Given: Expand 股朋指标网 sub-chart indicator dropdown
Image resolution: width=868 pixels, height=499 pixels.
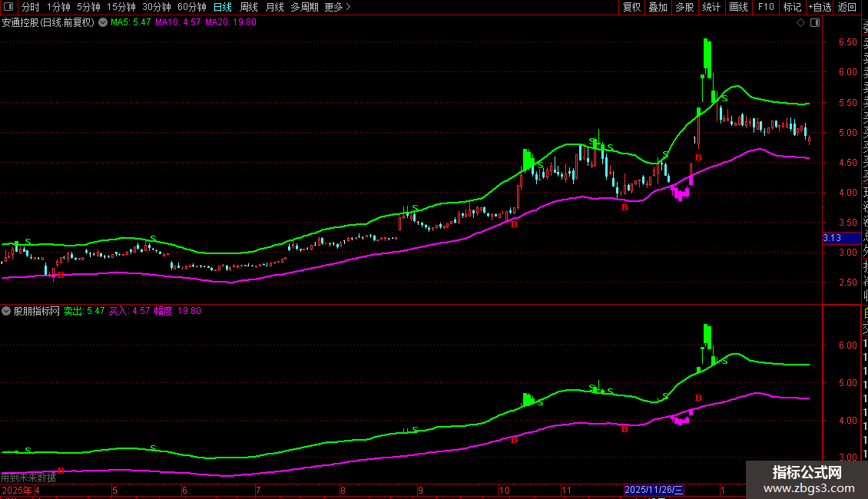Looking at the screenshot, I should [x=6, y=311].
